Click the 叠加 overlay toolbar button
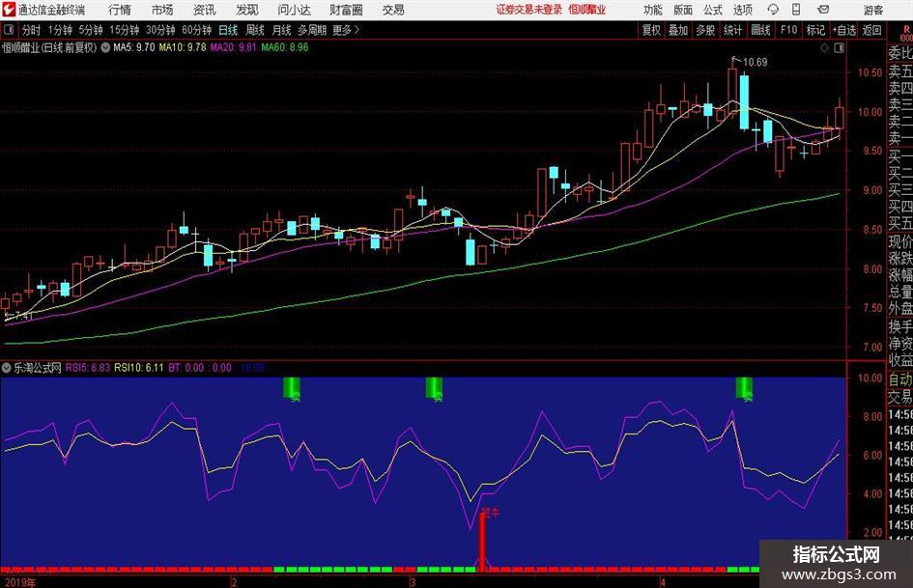This screenshot has height=588, width=913. [678, 30]
